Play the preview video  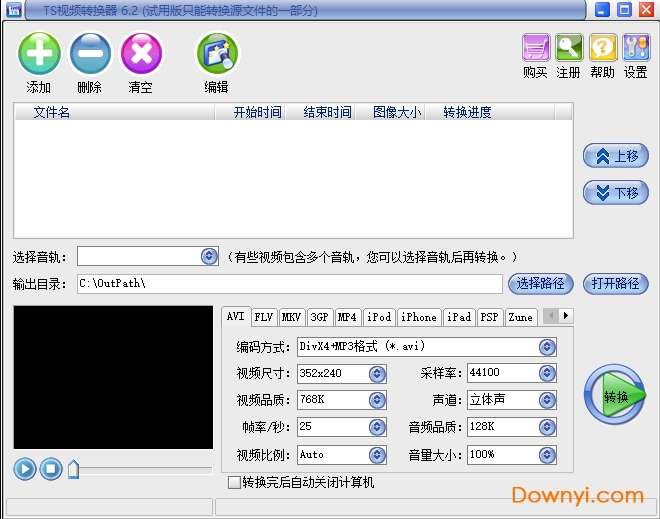point(24,468)
